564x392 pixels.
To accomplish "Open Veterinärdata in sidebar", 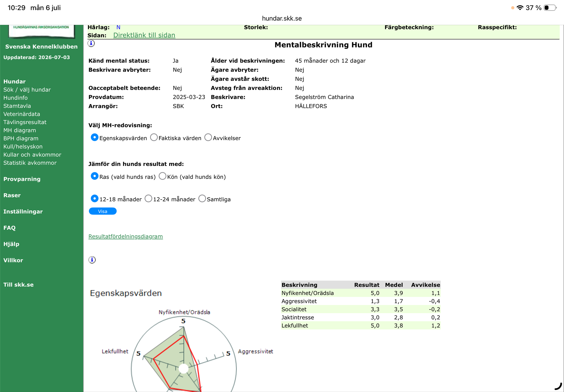I will (x=22, y=114).
